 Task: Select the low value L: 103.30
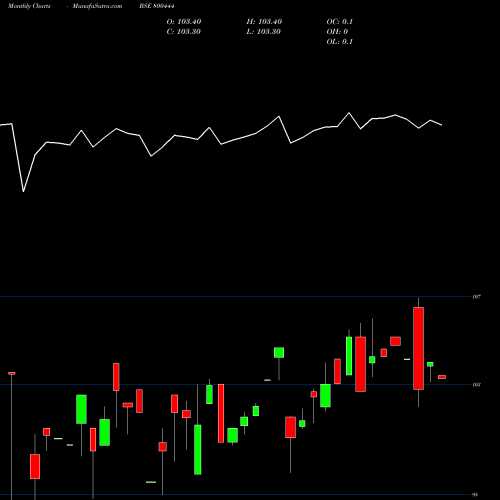point(263,32)
